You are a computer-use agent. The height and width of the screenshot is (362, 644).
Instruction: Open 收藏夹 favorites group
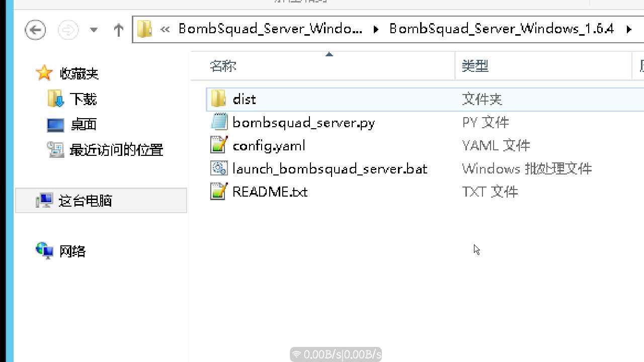point(79,73)
